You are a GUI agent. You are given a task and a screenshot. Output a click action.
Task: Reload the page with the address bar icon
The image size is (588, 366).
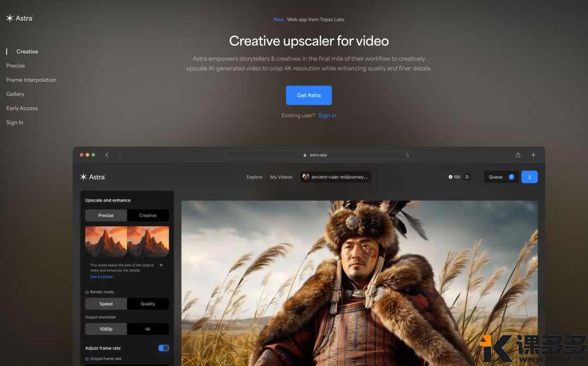point(407,155)
